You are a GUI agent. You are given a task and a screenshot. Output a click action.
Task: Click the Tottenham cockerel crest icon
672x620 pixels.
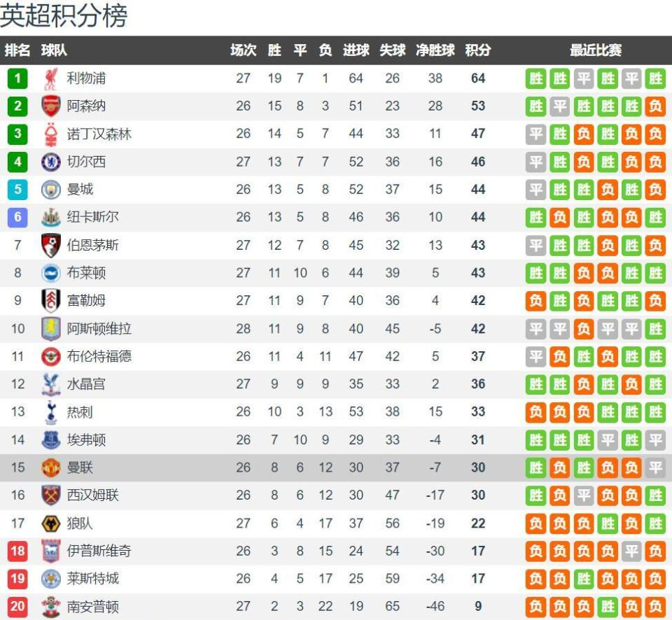point(51,411)
